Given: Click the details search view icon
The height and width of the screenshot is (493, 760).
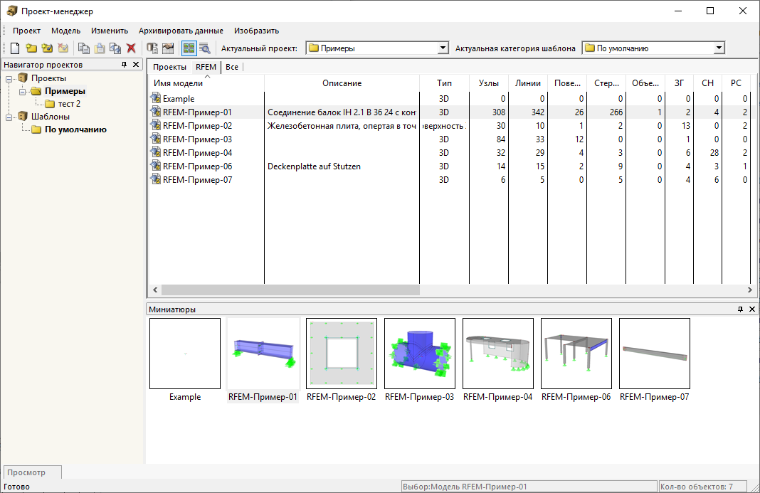Looking at the screenshot, I should coord(205,48).
